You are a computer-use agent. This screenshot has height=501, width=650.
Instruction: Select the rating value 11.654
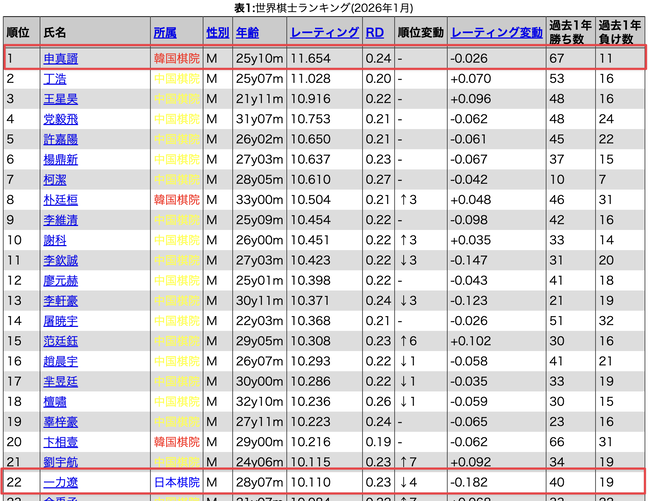(x=310, y=58)
